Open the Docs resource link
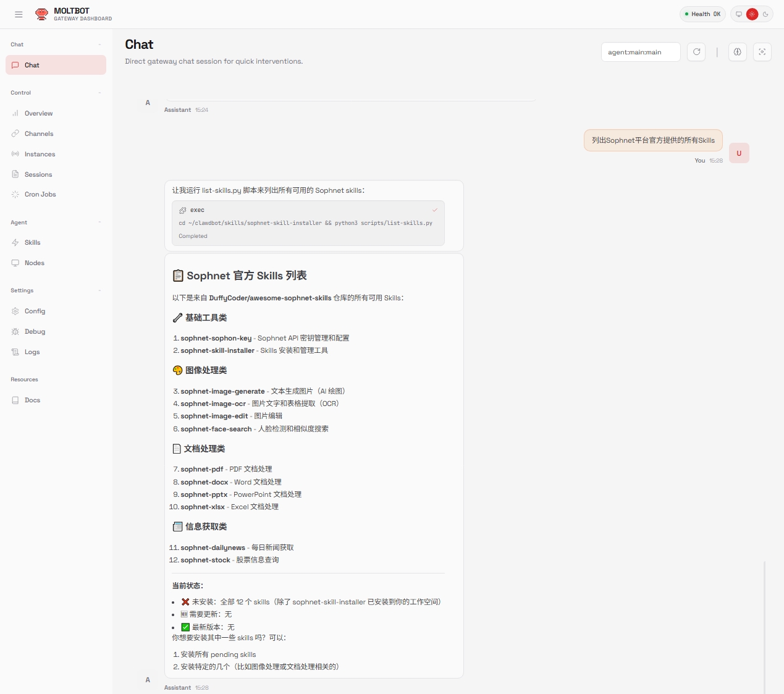 (x=32, y=400)
